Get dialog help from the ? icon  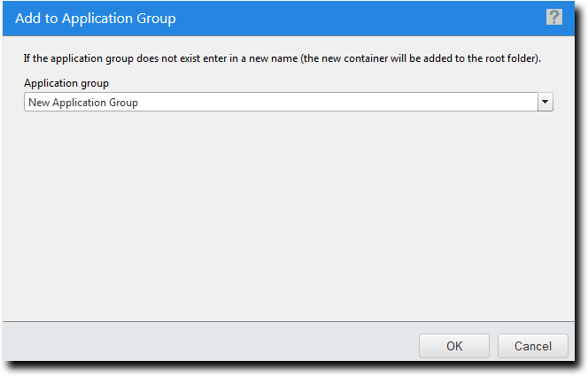coord(553,17)
